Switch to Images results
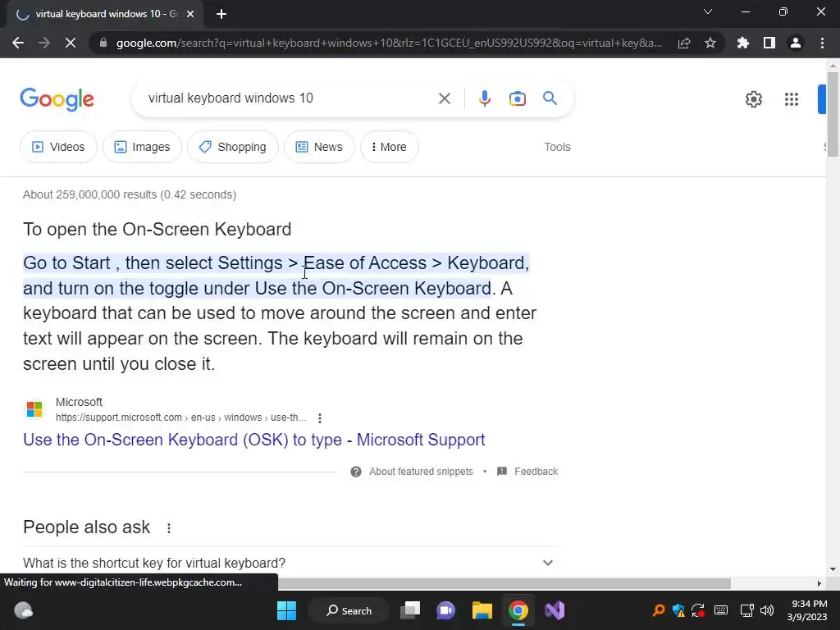 point(142,147)
